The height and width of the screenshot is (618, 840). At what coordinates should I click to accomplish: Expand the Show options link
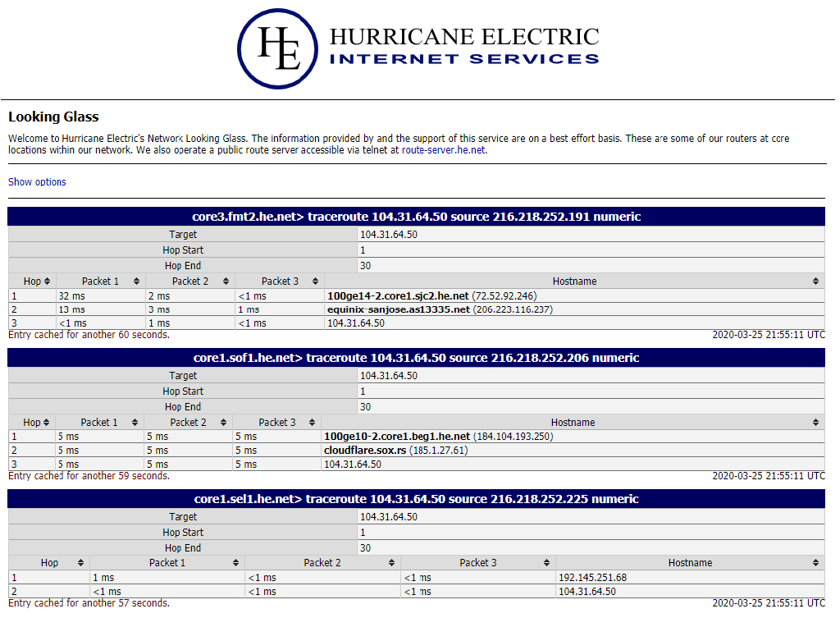37,181
